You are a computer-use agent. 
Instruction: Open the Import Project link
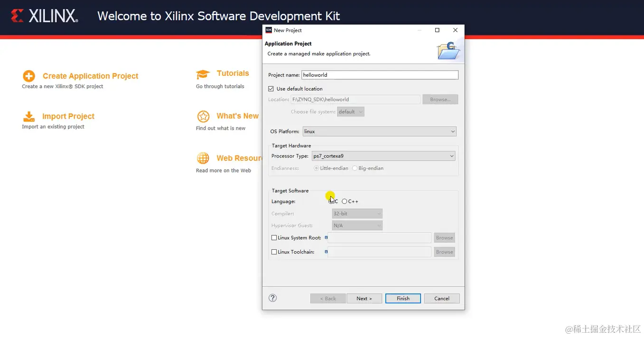68,116
